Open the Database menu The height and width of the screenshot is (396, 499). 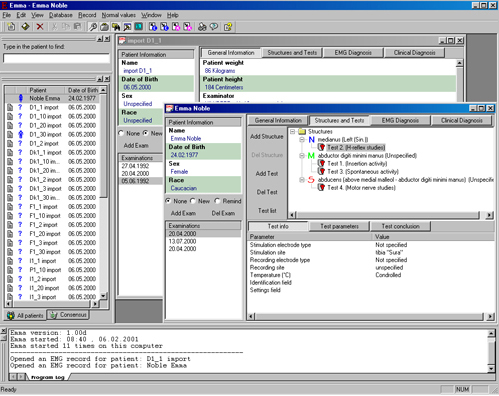pyautogui.click(x=61, y=15)
